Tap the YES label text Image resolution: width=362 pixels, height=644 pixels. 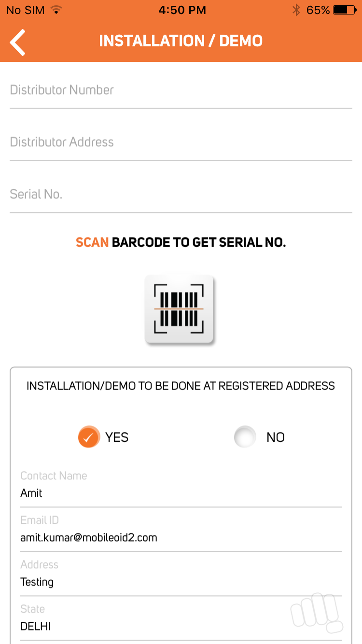tap(117, 437)
